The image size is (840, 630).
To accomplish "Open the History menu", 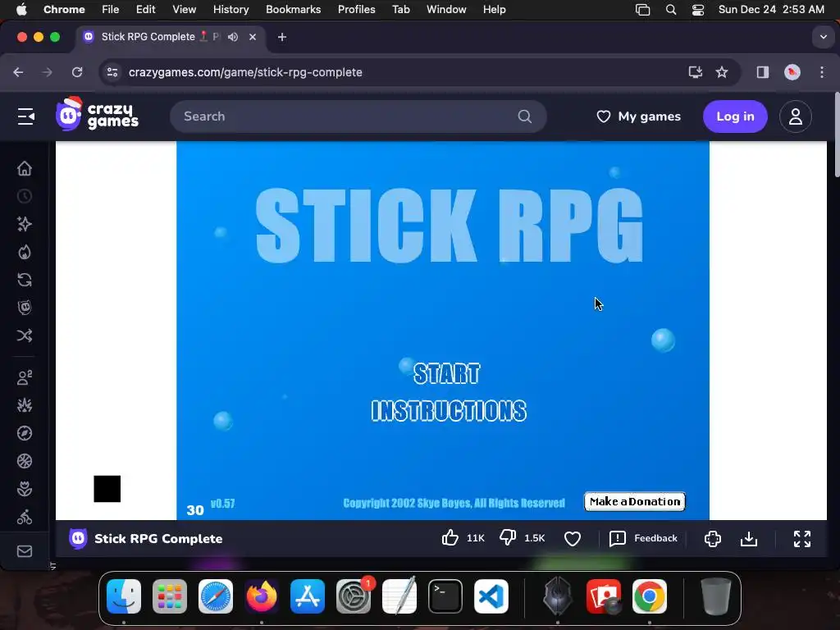I will point(231,10).
